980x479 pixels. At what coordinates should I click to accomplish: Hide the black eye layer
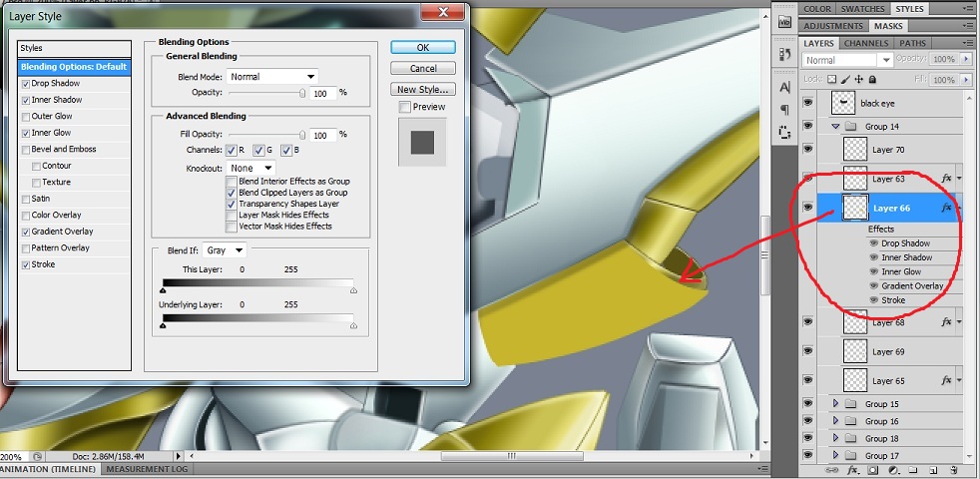click(808, 103)
